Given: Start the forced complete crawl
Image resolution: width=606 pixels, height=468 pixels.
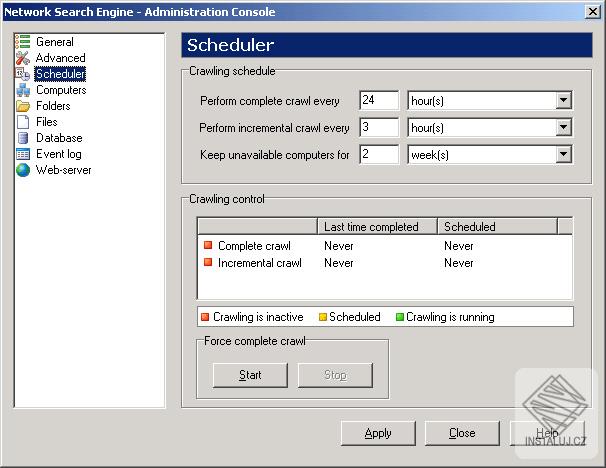Looking at the screenshot, I should tap(250, 375).
